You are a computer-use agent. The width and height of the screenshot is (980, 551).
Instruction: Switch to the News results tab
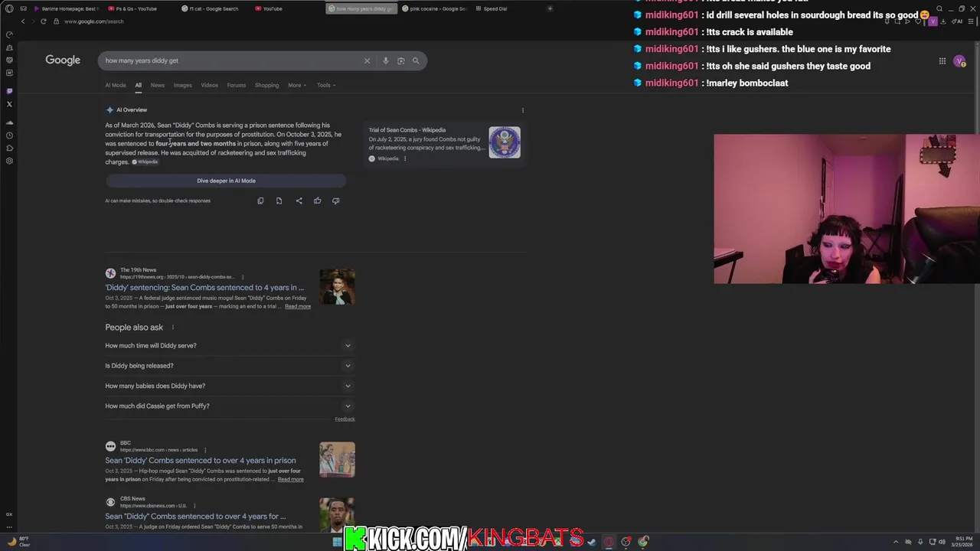pos(158,85)
